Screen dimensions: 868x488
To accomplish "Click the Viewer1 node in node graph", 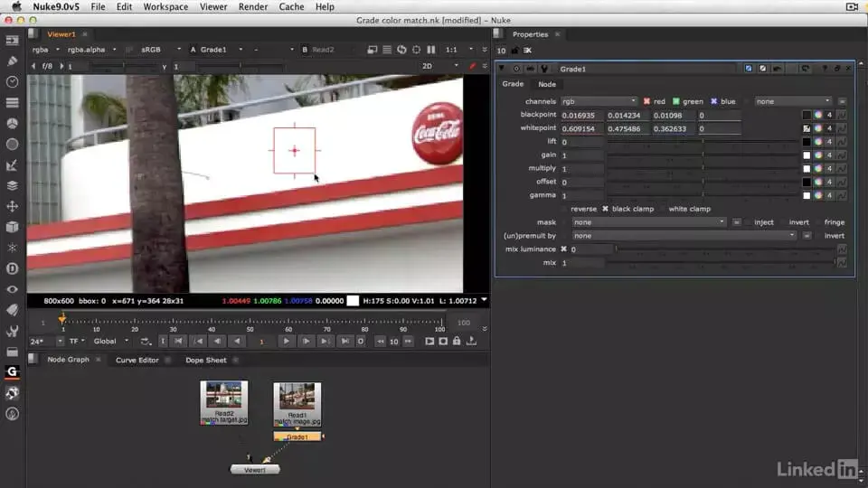I will point(255,470).
